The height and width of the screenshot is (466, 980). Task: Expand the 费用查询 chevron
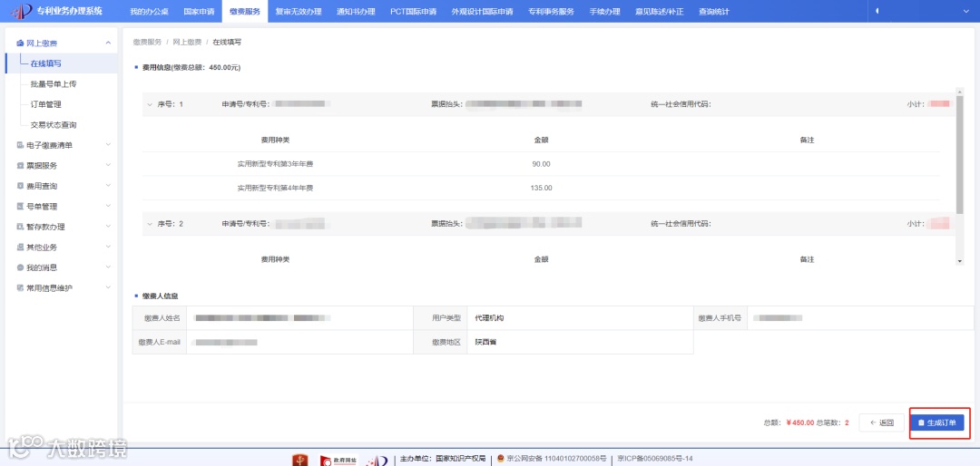[x=108, y=186]
